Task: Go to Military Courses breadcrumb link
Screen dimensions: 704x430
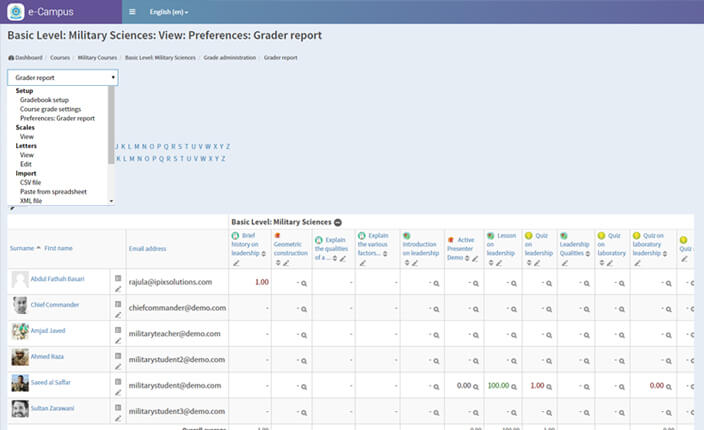Action: (x=97, y=57)
